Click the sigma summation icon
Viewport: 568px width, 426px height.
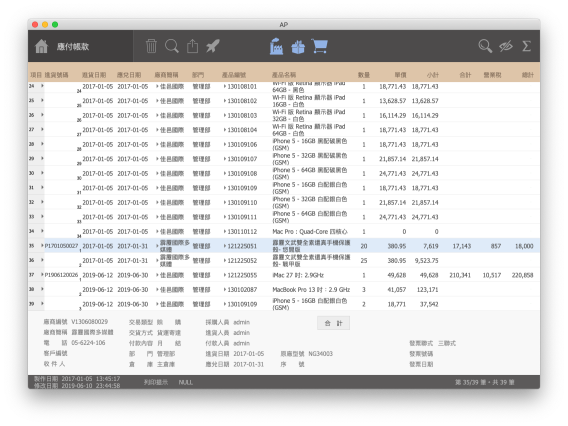[526, 46]
